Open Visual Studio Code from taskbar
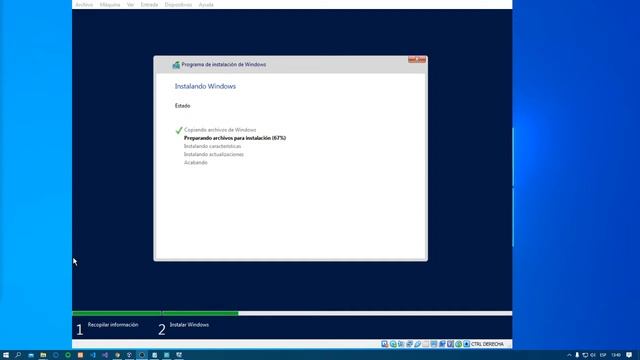The width and height of the screenshot is (640, 360). (93, 355)
